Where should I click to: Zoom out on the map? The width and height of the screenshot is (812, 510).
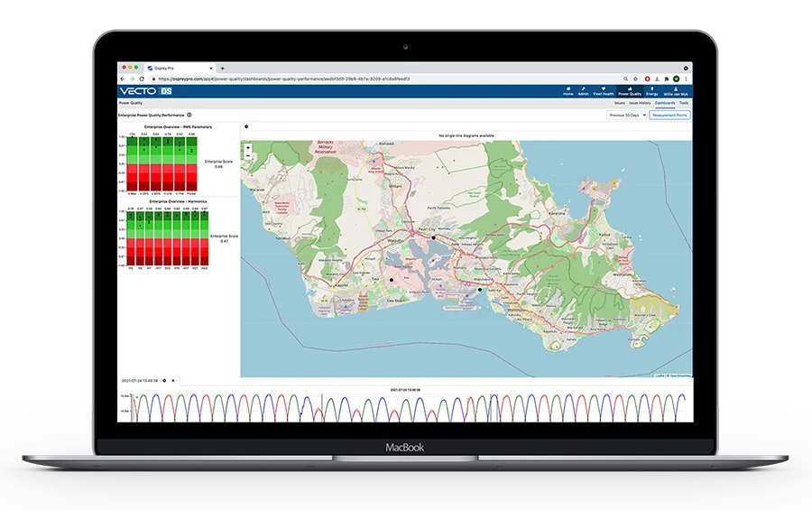[x=247, y=155]
